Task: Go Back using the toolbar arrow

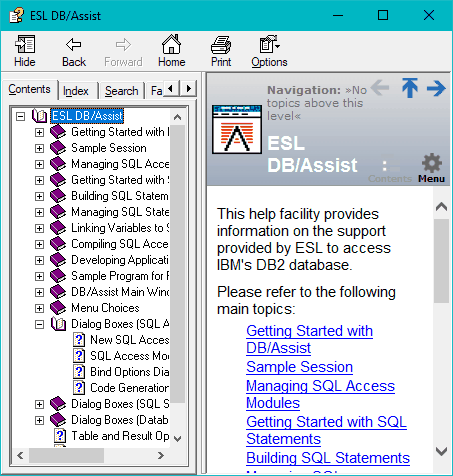Action: coord(73,44)
